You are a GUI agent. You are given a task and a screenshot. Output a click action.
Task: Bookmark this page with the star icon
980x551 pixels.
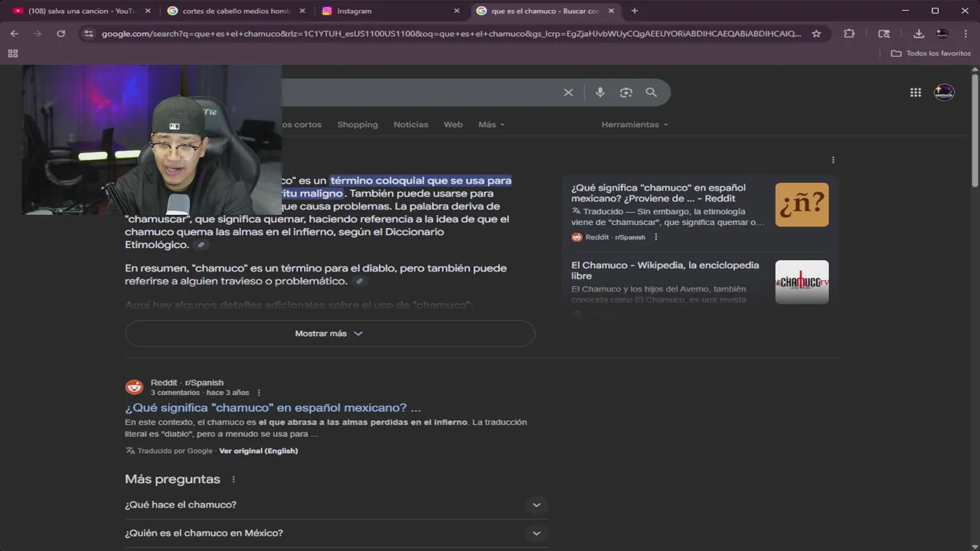pyautogui.click(x=816, y=34)
